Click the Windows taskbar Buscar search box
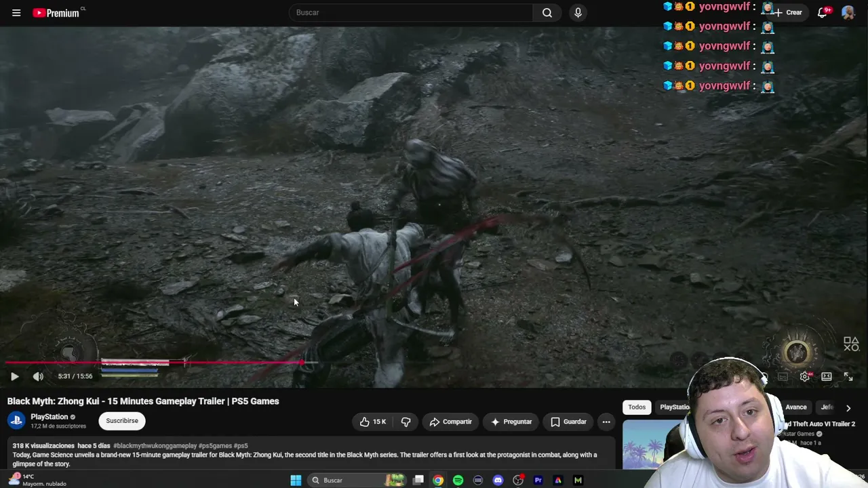Image resolution: width=868 pixels, height=488 pixels. pos(358,481)
